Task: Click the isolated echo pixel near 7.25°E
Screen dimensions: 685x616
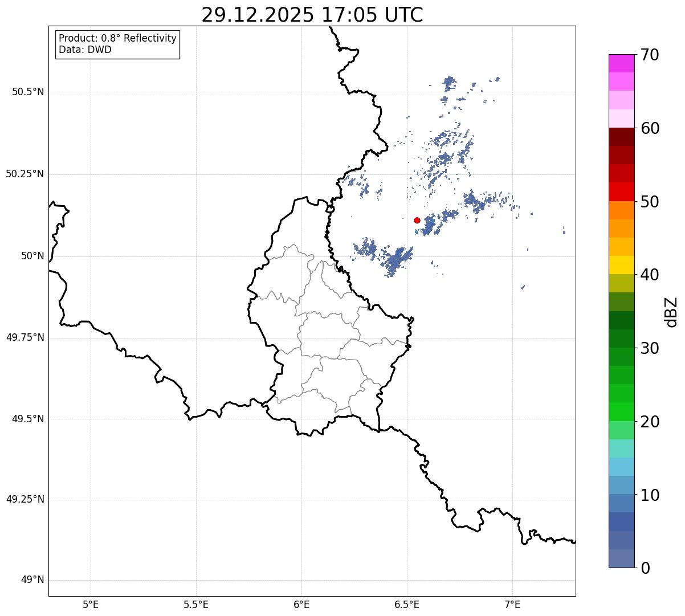Action: click(x=564, y=231)
